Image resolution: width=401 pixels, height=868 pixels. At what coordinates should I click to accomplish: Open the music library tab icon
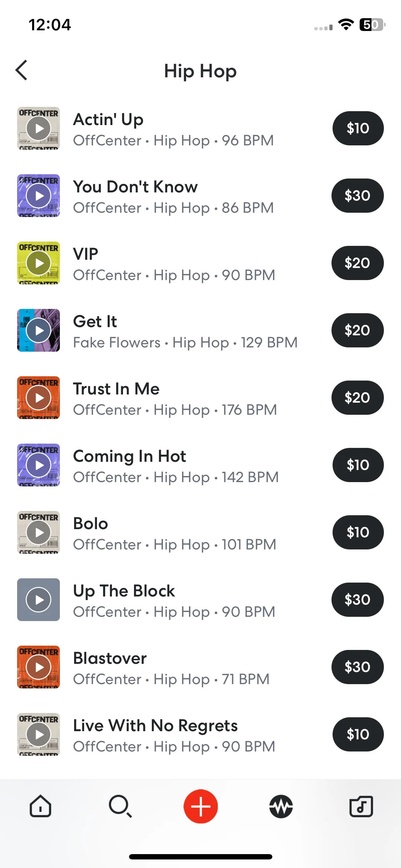tap(361, 806)
